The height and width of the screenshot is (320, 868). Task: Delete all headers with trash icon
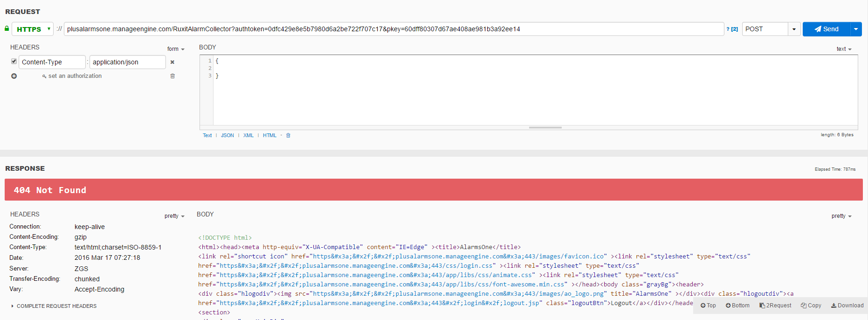coord(172,76)
